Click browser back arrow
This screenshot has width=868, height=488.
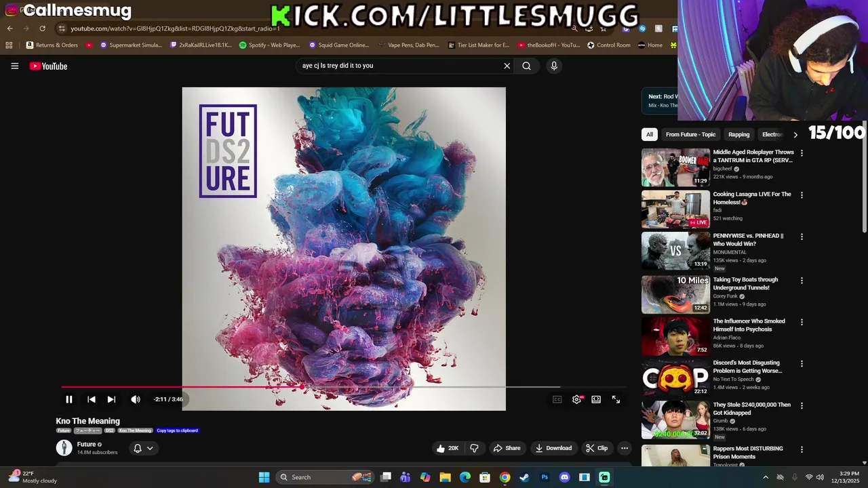click(x=9, y=28)
